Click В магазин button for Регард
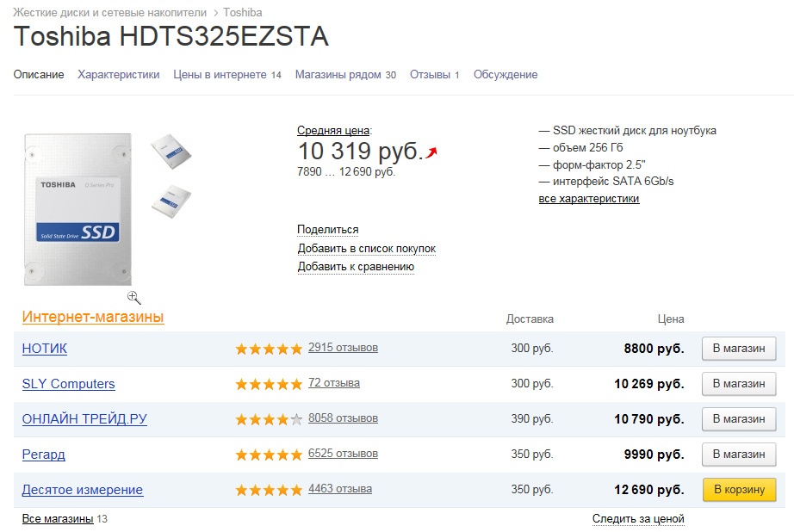Viewport: 794px width, 532px height. click(x=739, y=455)
